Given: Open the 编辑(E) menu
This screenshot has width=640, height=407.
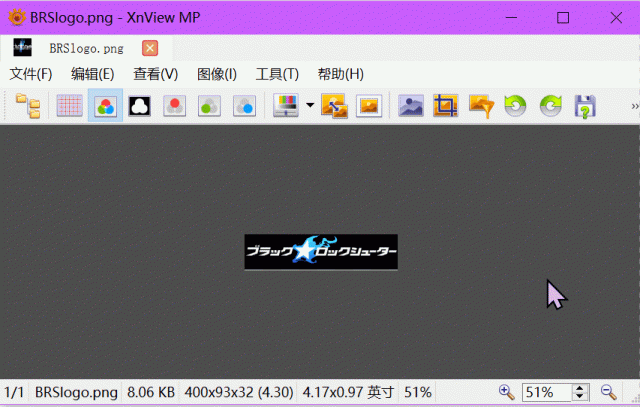Looking at the screenshot, I should [x=92, y=74].
